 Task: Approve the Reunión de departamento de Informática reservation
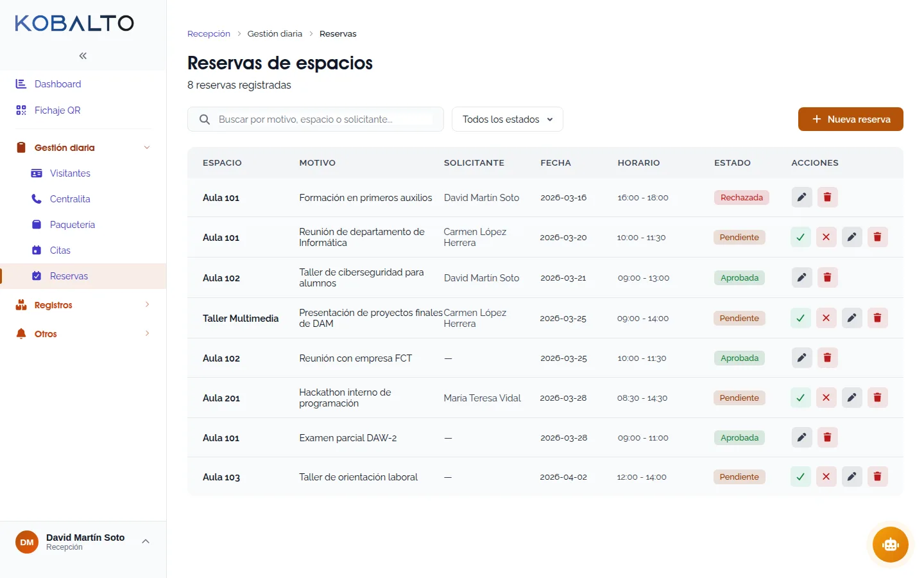pyautogui.click(x=800, y=237)
